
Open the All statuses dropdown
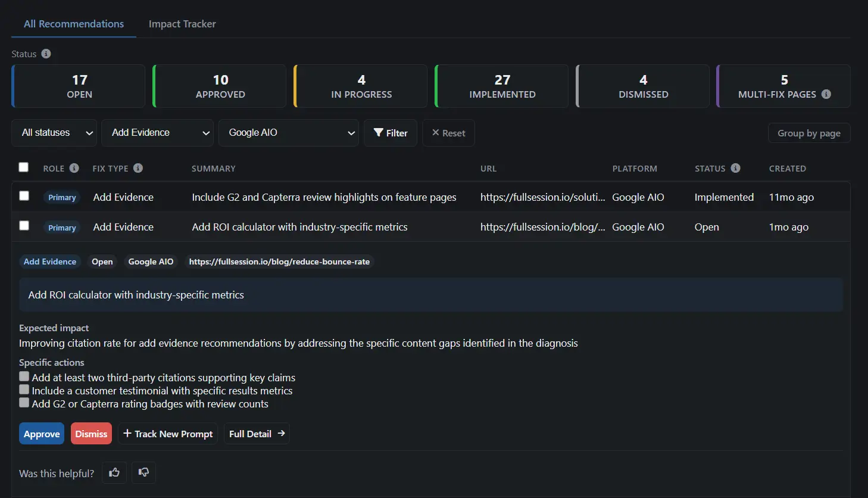pyautogui.click(x=54, y=133)
